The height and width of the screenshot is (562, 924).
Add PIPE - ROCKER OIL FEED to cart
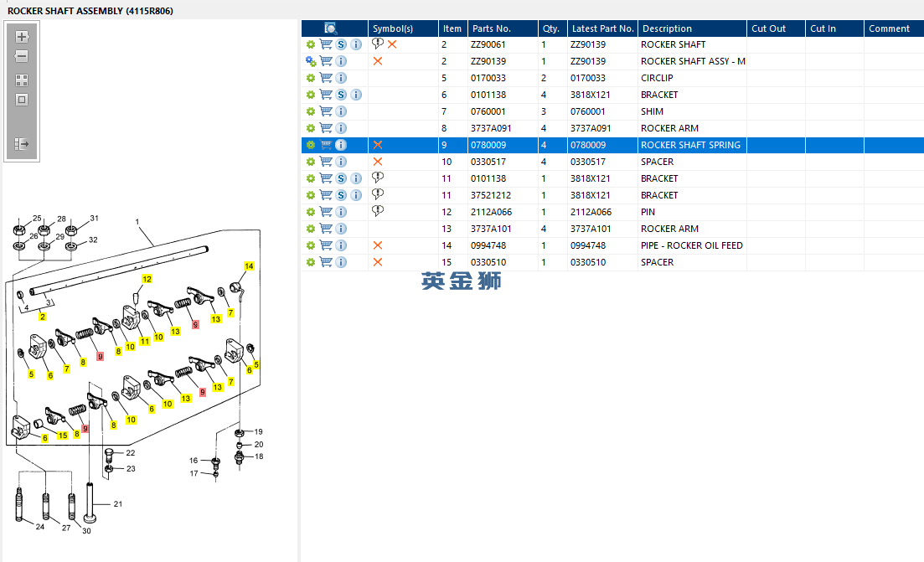click(x=325, y=245)
